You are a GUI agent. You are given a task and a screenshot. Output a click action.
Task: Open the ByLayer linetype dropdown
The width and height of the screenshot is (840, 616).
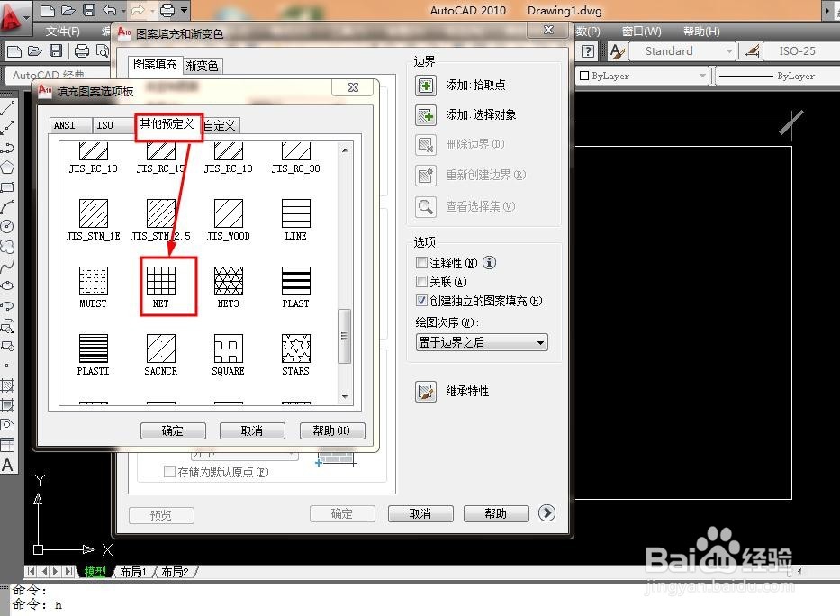(x=777, y=76)
